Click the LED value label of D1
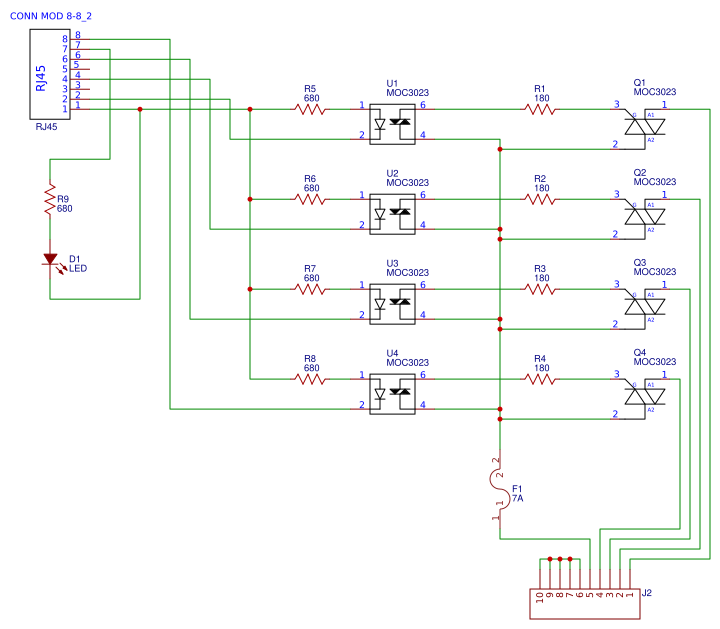 (78, 269)
